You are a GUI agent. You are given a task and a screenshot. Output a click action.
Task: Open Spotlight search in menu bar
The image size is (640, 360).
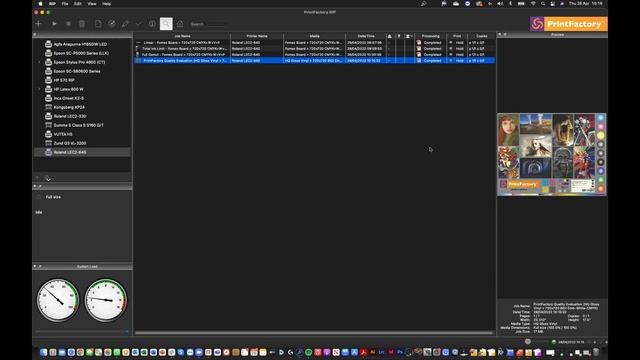point(543,4)
